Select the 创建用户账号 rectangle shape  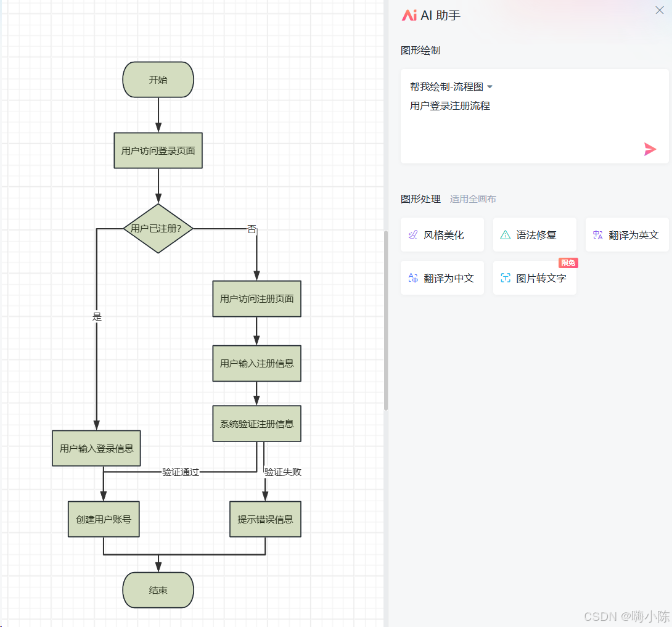[103, 519]
